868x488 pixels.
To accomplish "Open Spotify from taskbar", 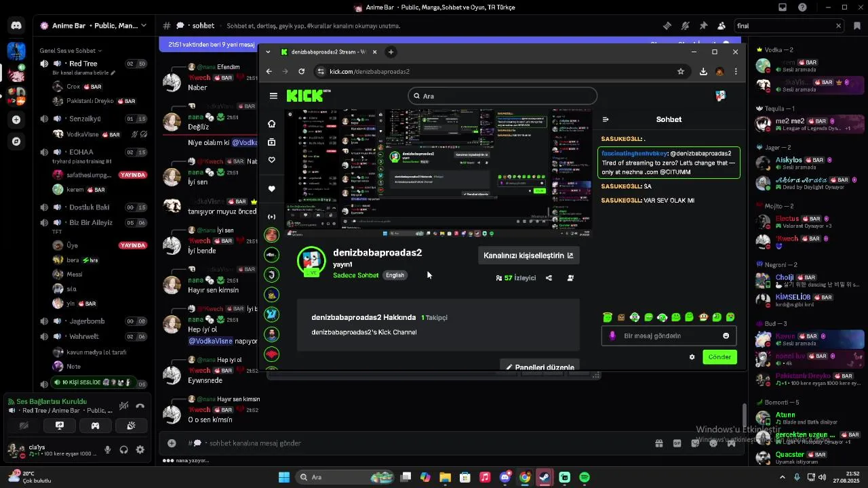I will coord(585,477).
